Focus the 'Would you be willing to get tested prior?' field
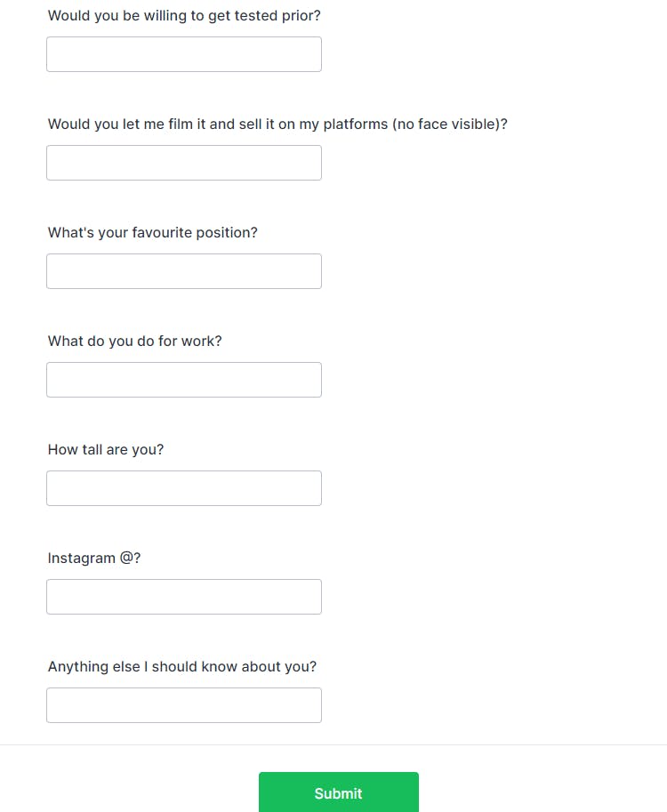 coord(183,54)
